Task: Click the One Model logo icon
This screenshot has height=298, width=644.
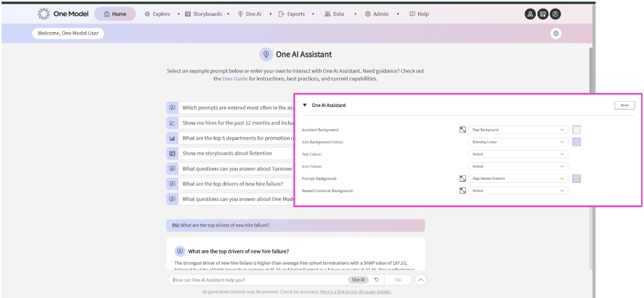Action: click(x=43, y=14)
